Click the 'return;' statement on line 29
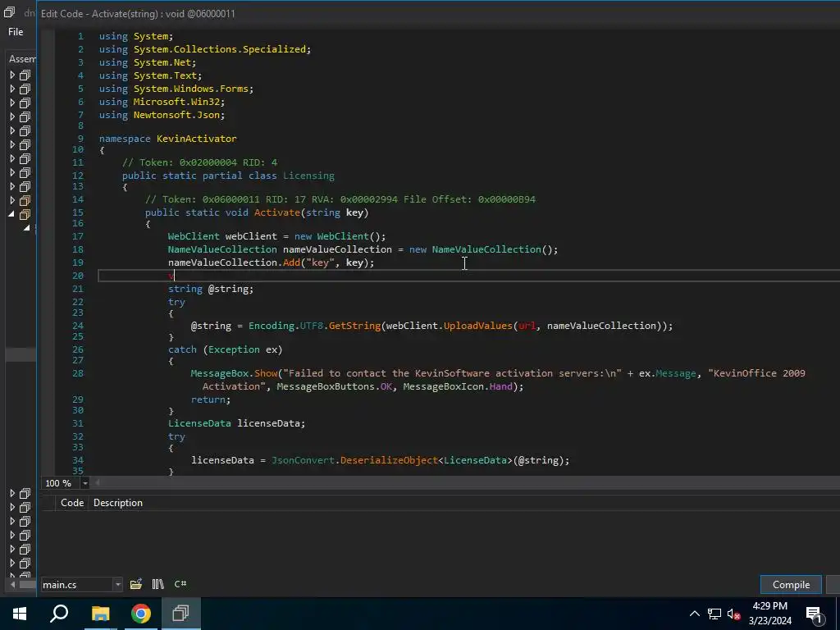 [x=211, y=399]
